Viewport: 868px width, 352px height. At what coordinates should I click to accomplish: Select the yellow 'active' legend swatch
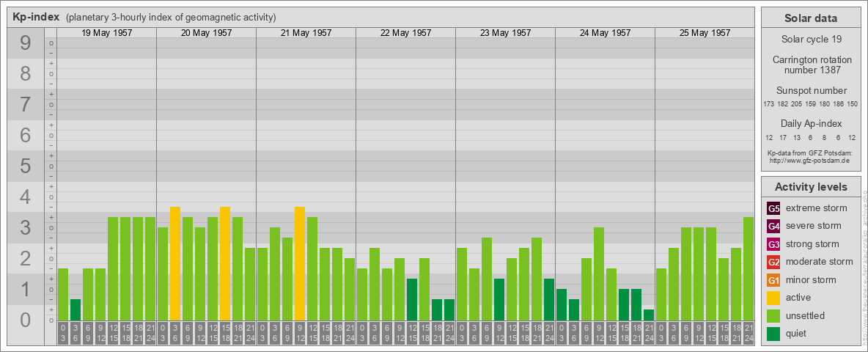(773, 298)
